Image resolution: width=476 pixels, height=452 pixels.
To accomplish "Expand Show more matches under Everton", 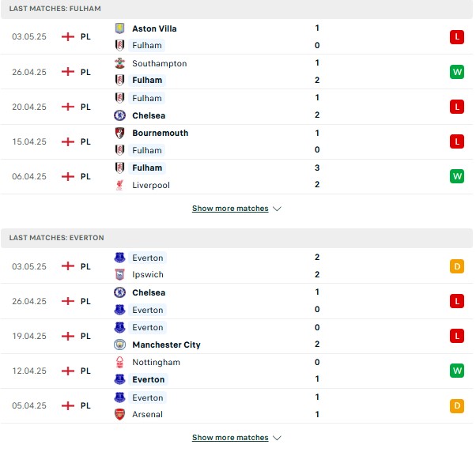I will (x=230, y=438).
